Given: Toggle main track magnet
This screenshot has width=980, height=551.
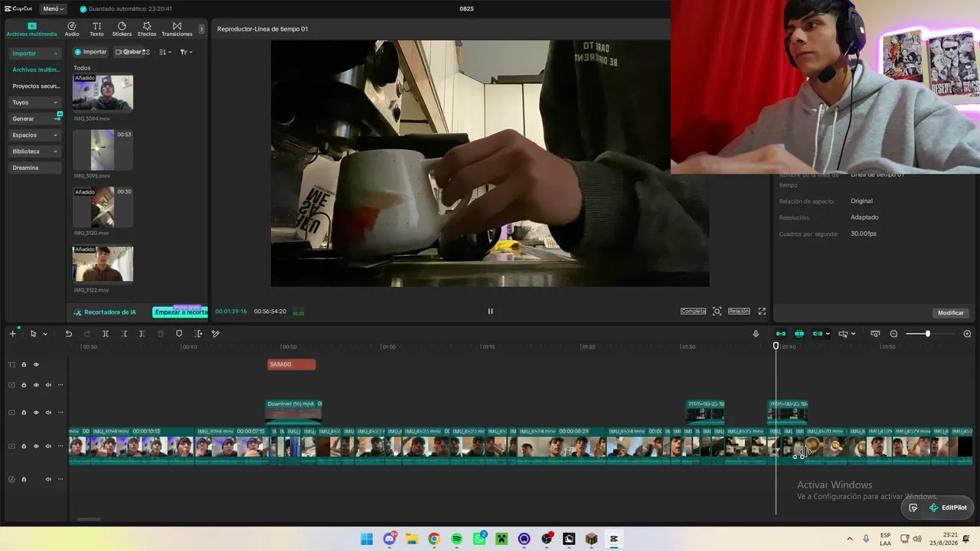Looking at the screenshot, I should [x=781, y=334].
